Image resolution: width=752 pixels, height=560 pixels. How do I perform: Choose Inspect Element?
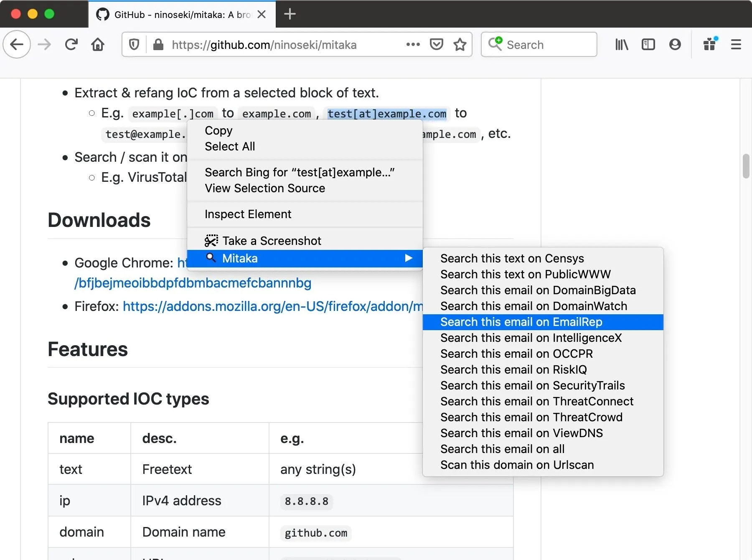point(305,214)
